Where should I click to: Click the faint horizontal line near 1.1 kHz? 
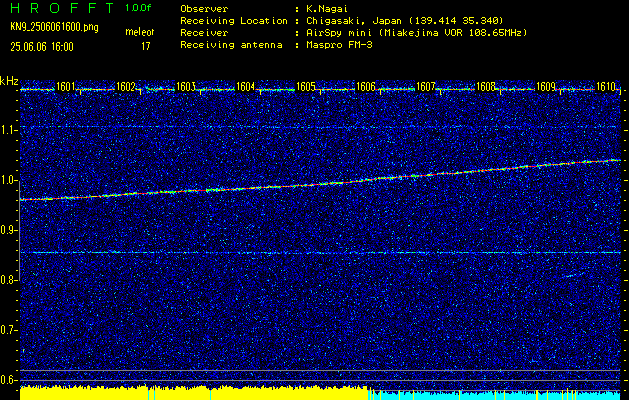pos(320,127)
